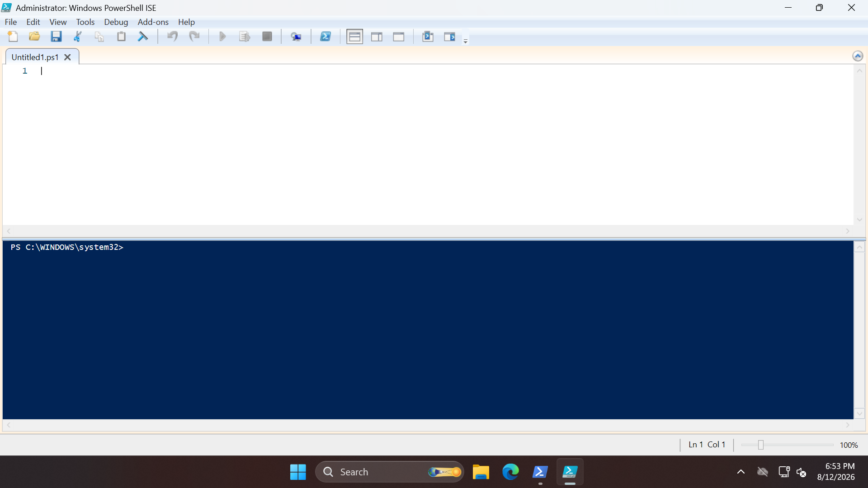Create a new script with the New icon
This screenshot has width=868, height=488.
(13, 37)
